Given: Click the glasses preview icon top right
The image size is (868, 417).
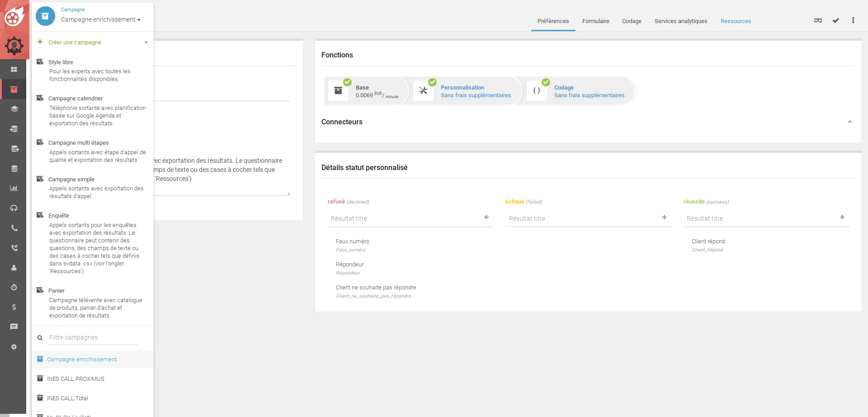Looking at the screenshot, I should pyautogui.click(x=818, y=20).
